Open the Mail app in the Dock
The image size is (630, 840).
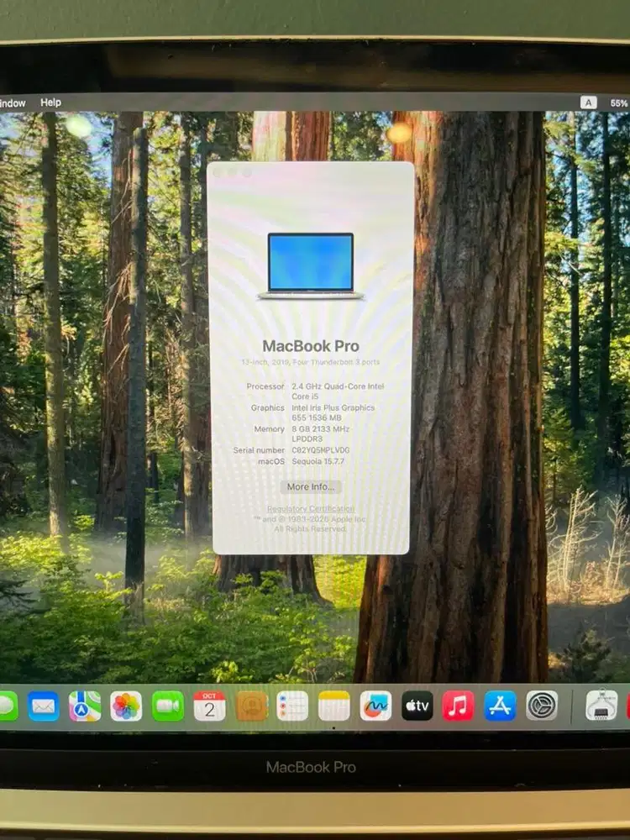(x=44, y=706)
